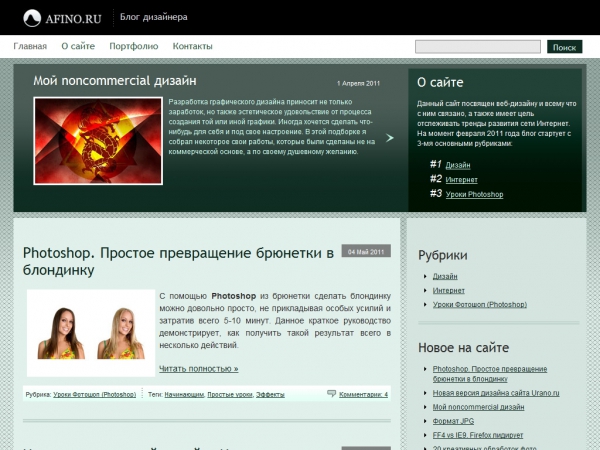The image size is (600, 450).
Task: Select the Простые уроки tag
Action: coord(230,394)
